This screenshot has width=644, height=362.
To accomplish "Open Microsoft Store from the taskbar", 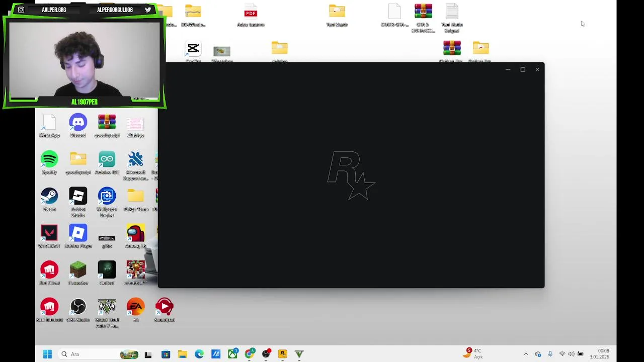I will (x=166, y=354).
